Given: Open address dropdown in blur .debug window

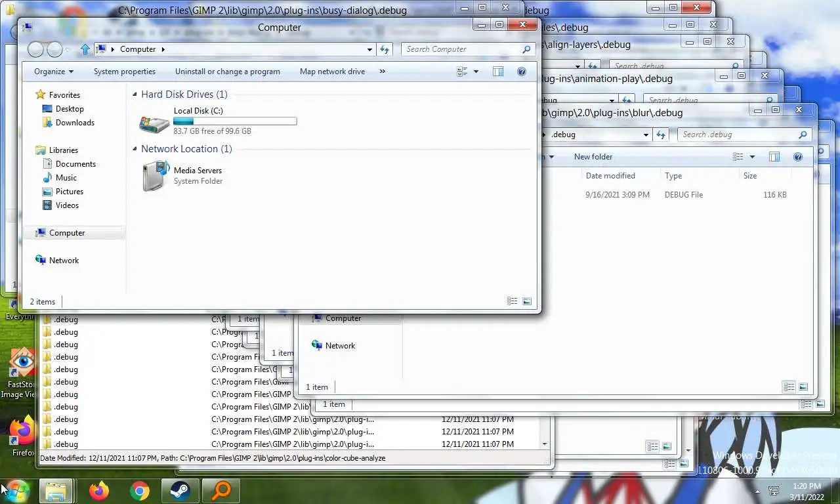Looking at the screenshot, I should click(x=646, y=135).
